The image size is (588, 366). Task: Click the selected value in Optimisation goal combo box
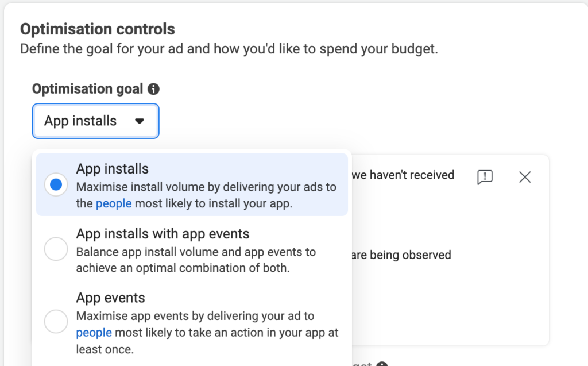[x=80, y=121]
